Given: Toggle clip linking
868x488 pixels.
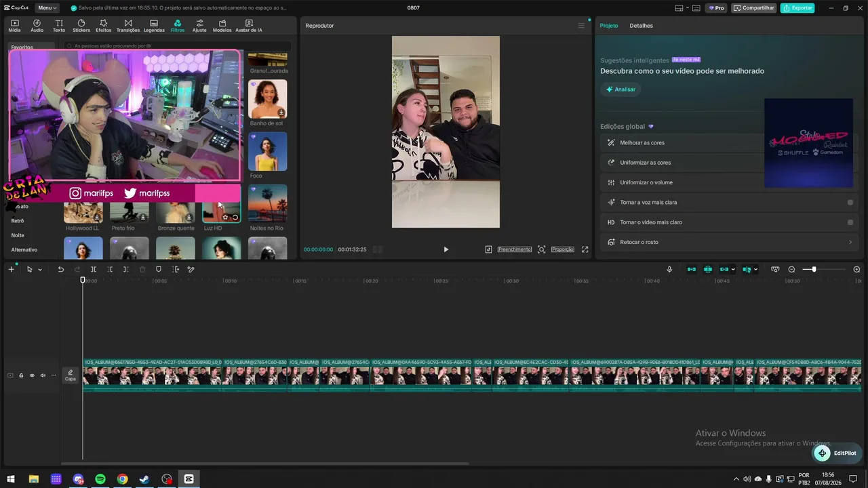Looking at the screenshot, I should (724, 269).
